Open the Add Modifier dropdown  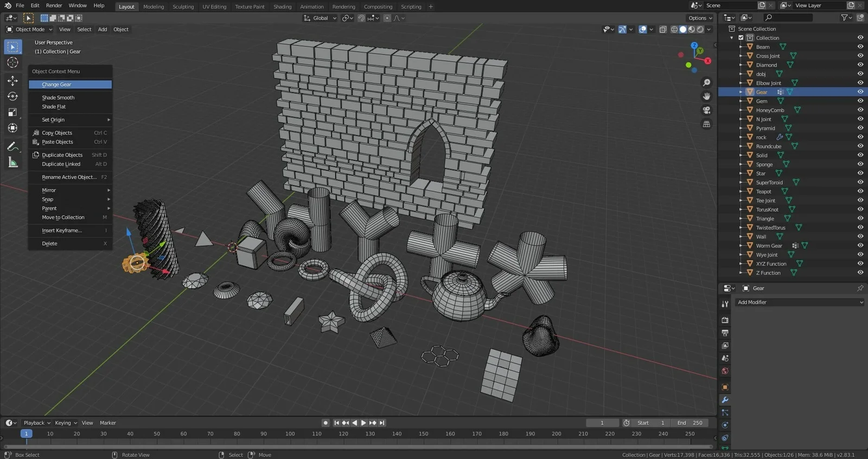(800, 302)
